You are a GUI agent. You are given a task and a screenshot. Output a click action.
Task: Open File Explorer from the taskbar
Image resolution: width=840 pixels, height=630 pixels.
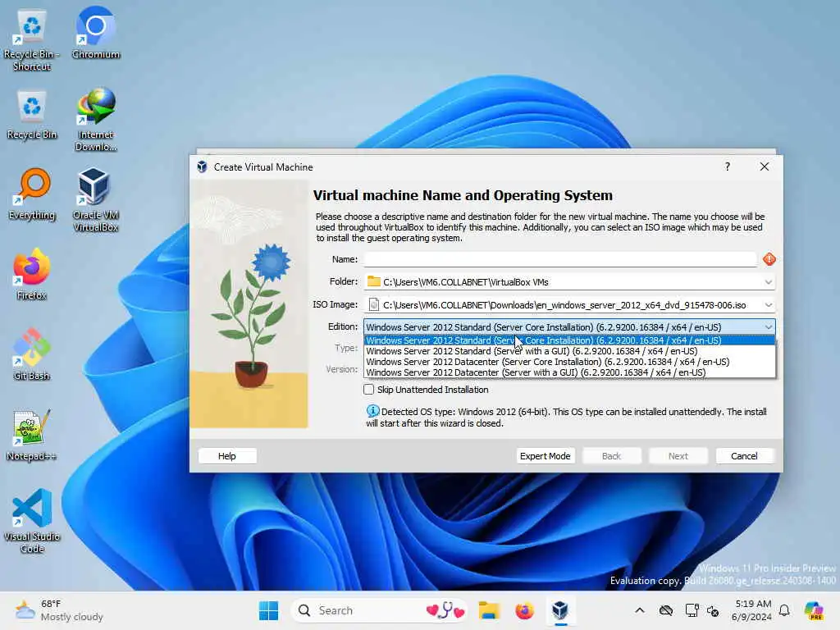[x=489, y=610]
